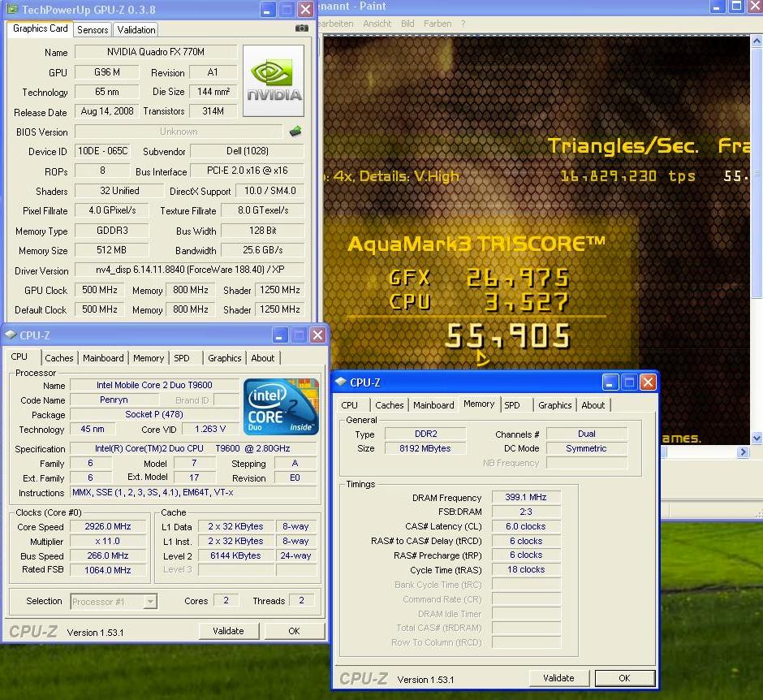763x700 pixels.
Task: Click the GPU-Z title bar app icon
Action: 12,9
